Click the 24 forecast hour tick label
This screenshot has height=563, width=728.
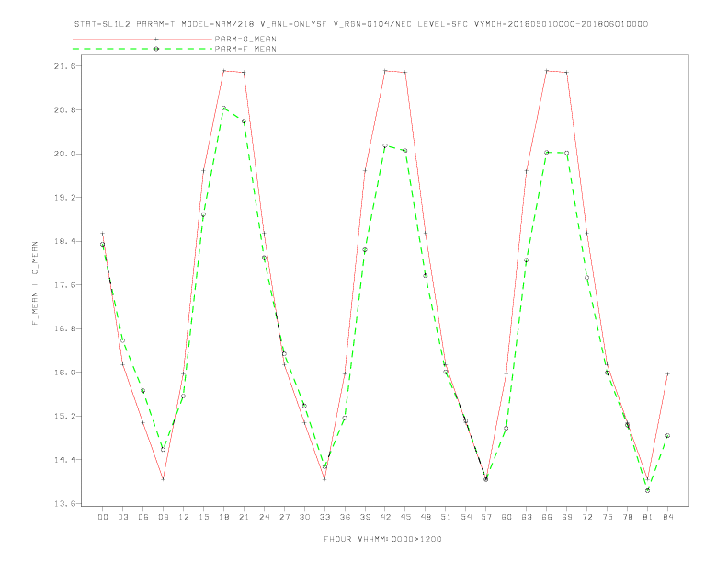click(264, 517)
